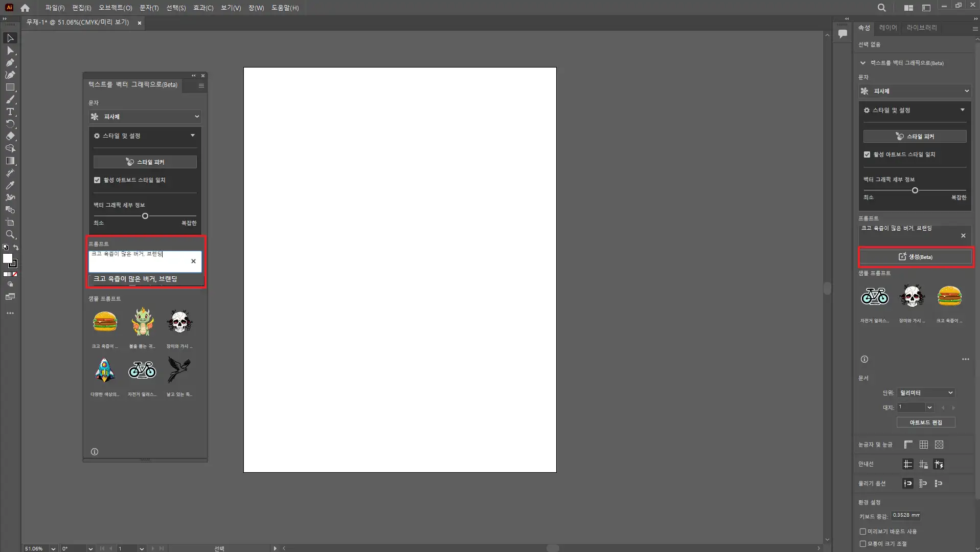Image resolution: width=980 pixels, height=552 pixels.
Task: Click the fill color swatch in the toolbar
Action: 8,258
